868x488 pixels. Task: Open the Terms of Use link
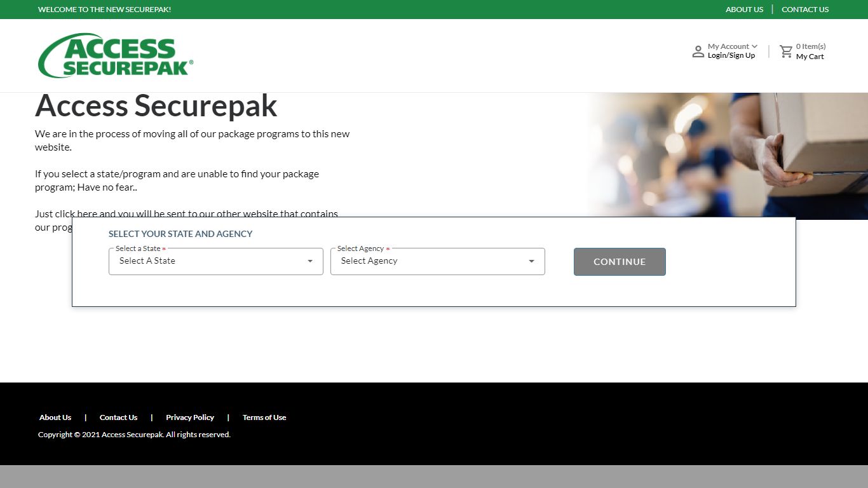point(264,417)
